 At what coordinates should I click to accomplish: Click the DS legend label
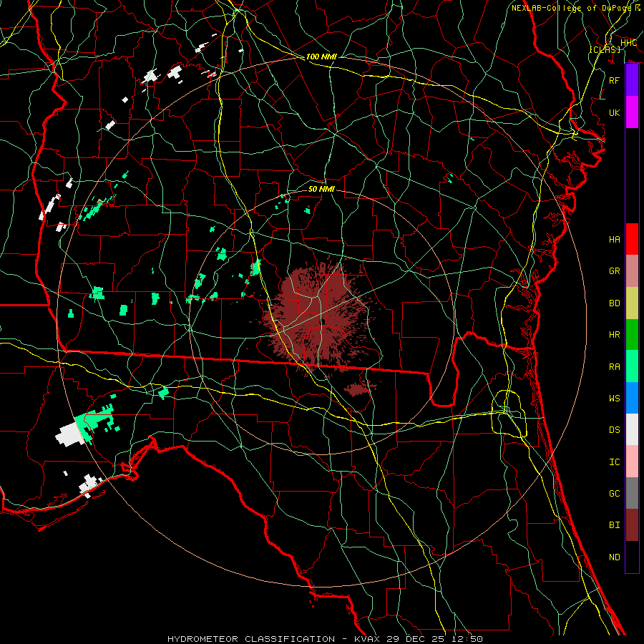614,429
